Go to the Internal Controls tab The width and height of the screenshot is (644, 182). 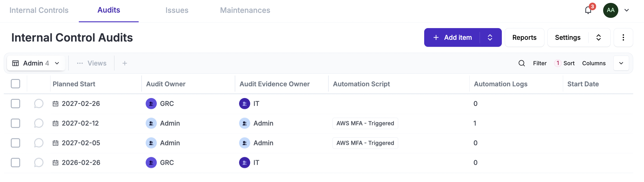(39, 10)
